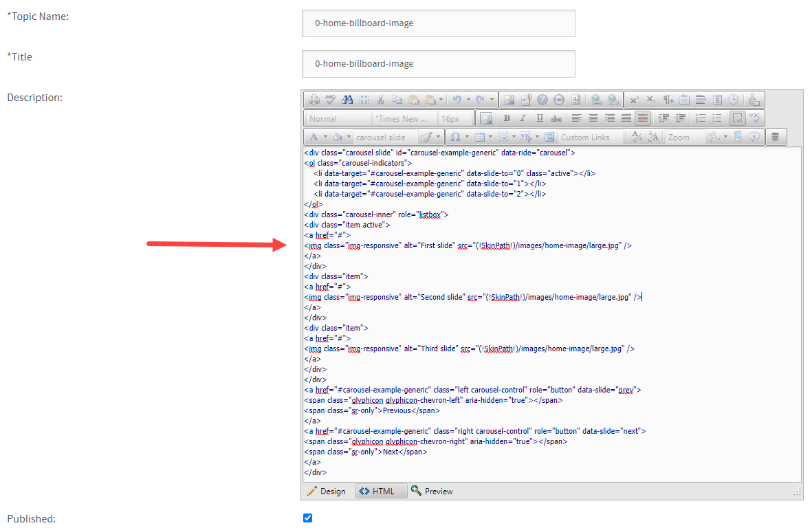Uncheck the Published checkbox
This screenshot has height=530, width=812.
[x=307, y=518]
